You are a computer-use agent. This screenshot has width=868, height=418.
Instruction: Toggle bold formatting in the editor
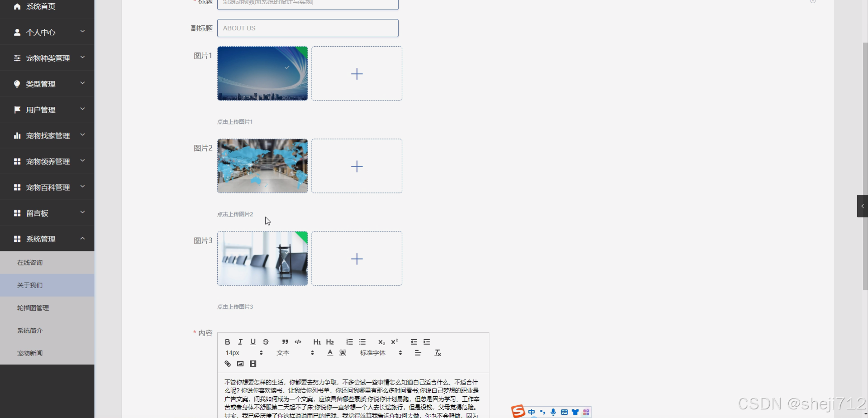coord(228,342)
